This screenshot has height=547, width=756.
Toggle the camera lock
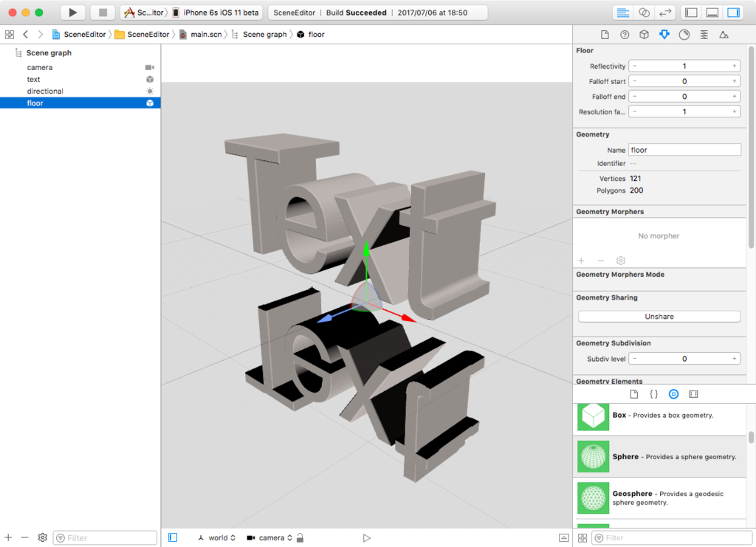[300, 538]
